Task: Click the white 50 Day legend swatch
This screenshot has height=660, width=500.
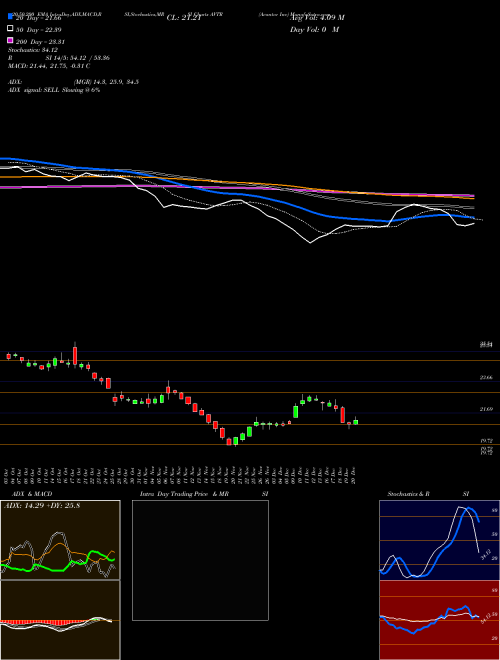Action: [x=10, y=28]
